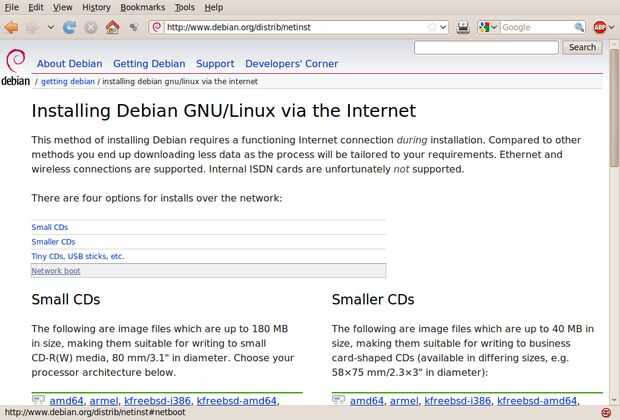Click the Search button
The width and height of the screenshot is (620, 420).
(582, 47)
